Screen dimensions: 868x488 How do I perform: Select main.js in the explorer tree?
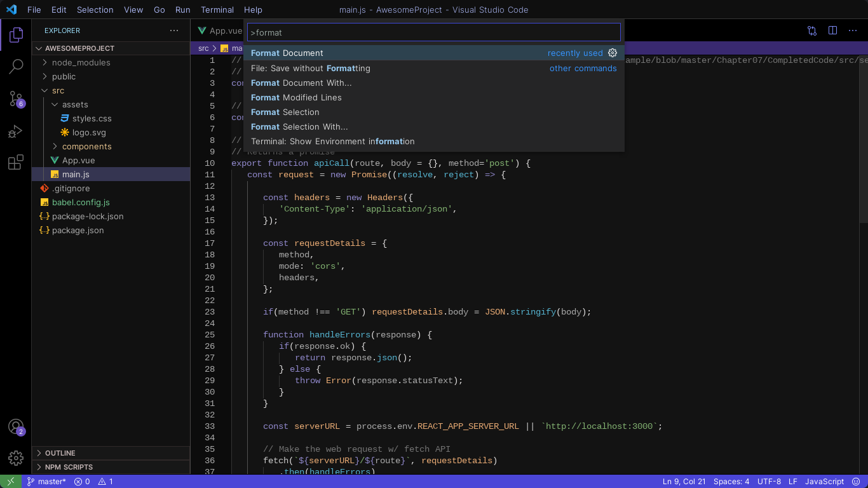(x=111, y=174)
